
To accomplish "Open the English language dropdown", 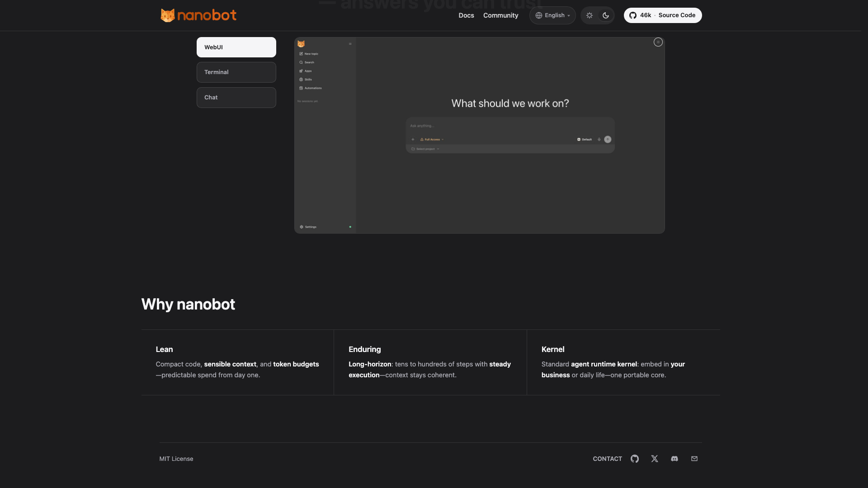I will click(552, 15).
